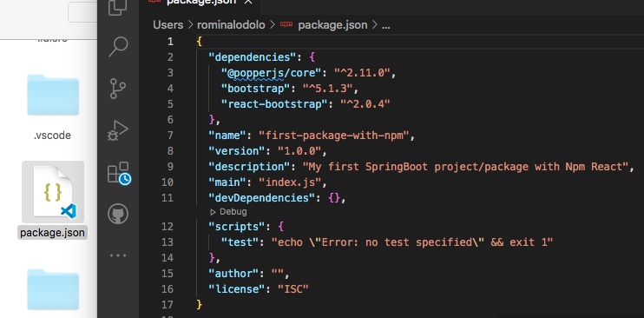The width and height of the screenshot is (644, 318).
Task: Click the "1.0.0" version value
Action: 299,151
